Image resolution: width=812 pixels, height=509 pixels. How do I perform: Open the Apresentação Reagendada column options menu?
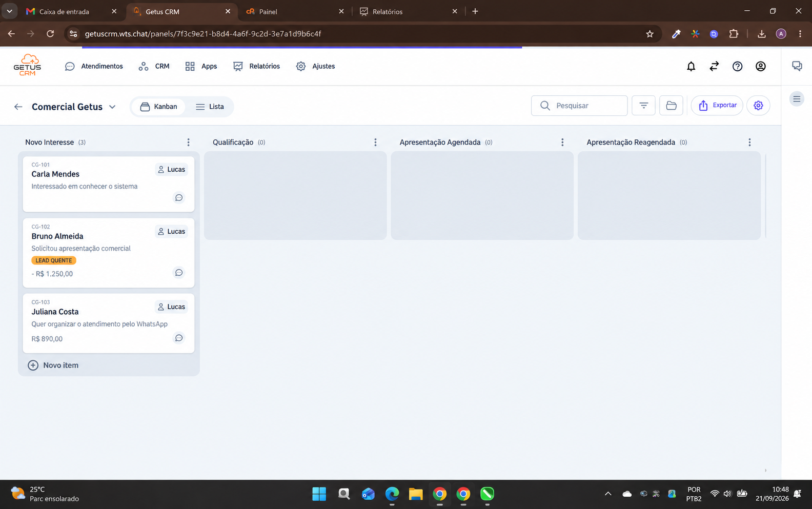click(749, 142)
